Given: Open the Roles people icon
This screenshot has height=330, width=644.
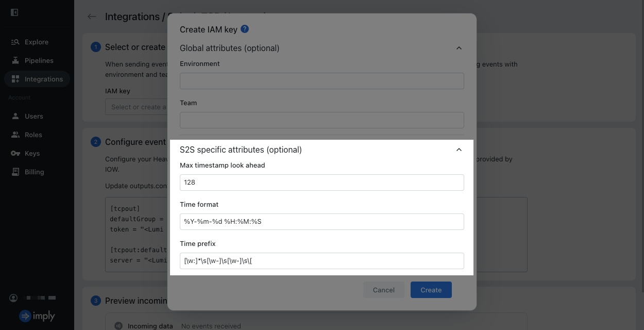Looking at the screenshot, I should click(x=15, y=135).
